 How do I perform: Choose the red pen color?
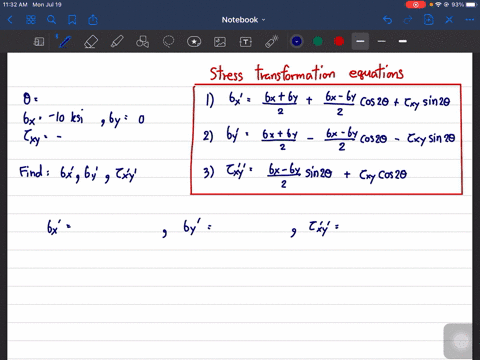(339, 41)
